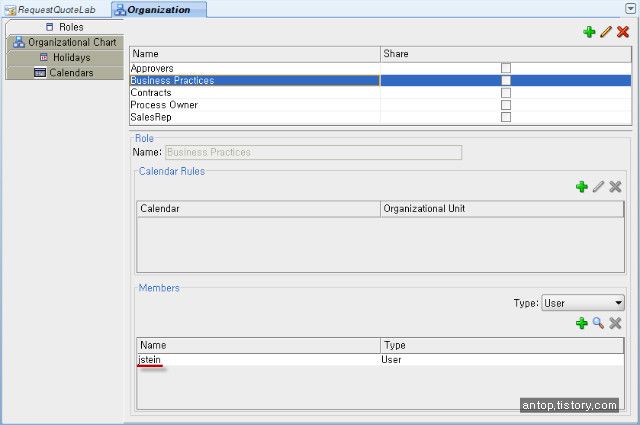The image size is (640, 425).
Task: Remove calendar rule gray X icon
Action: (x=615, y=187)
